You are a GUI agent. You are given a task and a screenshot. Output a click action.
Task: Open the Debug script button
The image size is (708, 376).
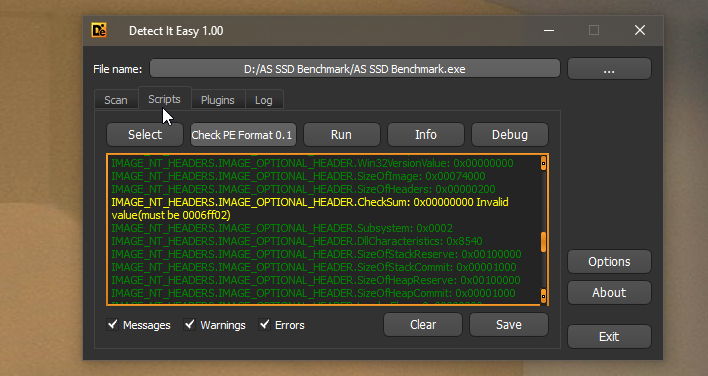pos(510,135)
